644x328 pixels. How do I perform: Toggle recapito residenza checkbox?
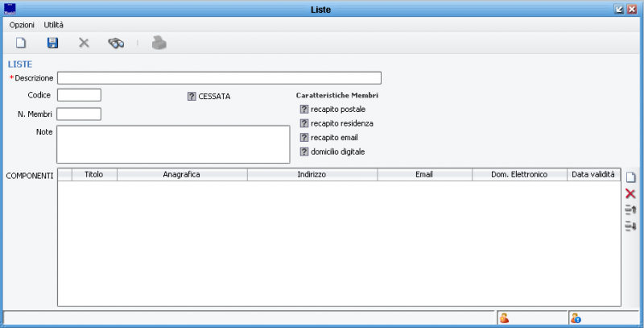click(304, 123)
